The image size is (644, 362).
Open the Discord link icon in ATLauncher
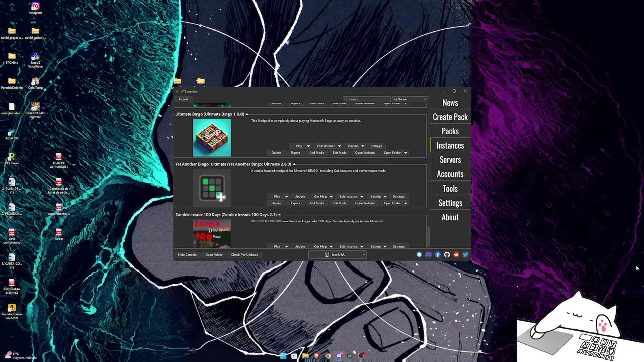[x=428, y=255]
